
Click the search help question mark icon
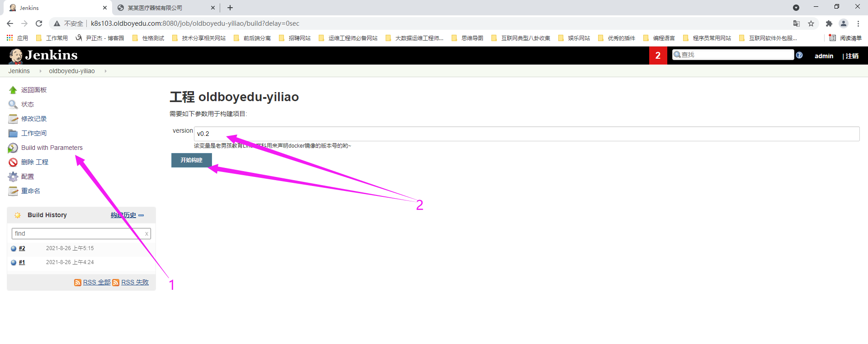pos(799,55)
